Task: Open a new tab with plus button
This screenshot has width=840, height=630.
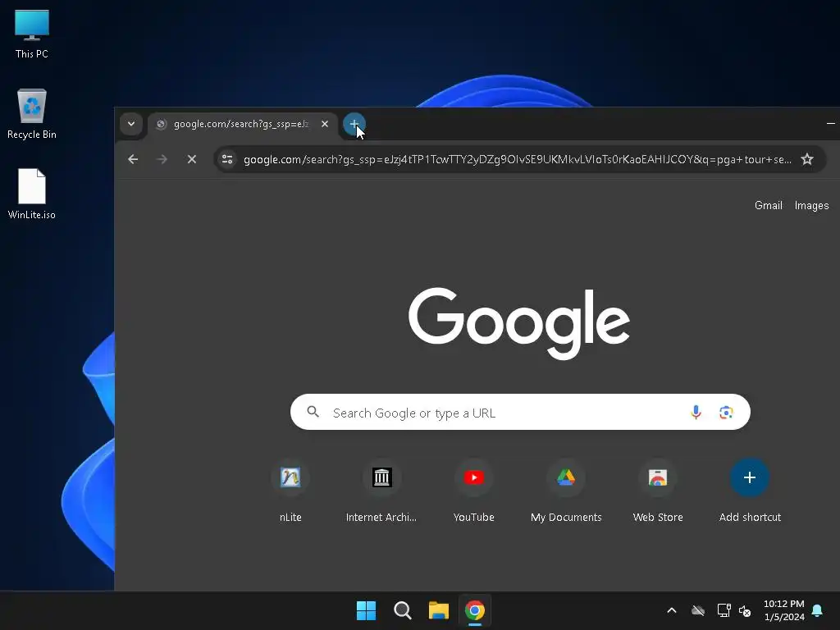Action: 354,125
